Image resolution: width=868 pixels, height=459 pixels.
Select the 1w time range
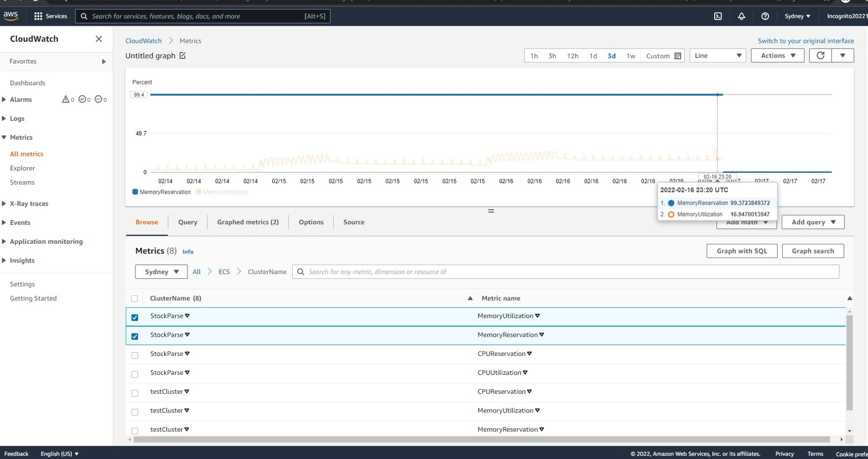pyautogui.click(x=631, y=56)
